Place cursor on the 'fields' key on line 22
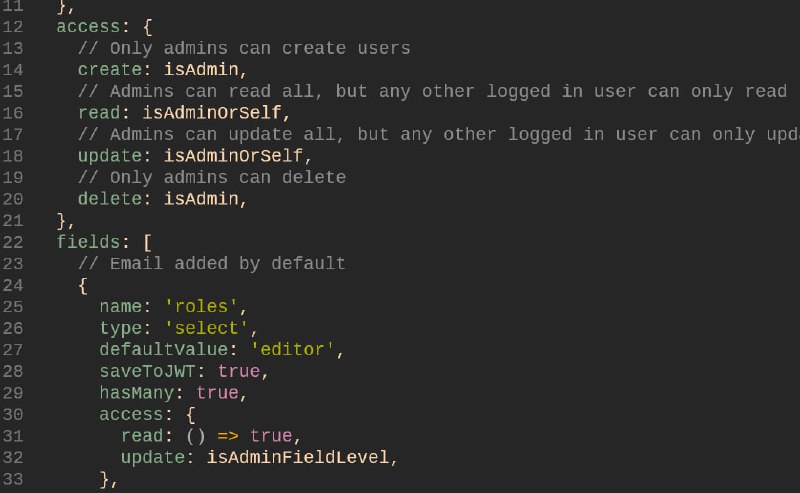The width and height of the screenshot is (800, 493). [88, 242]
